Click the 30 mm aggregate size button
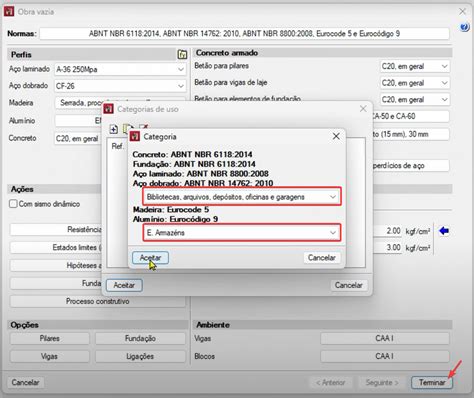This screenshot has height=398, width=474. 411,134
